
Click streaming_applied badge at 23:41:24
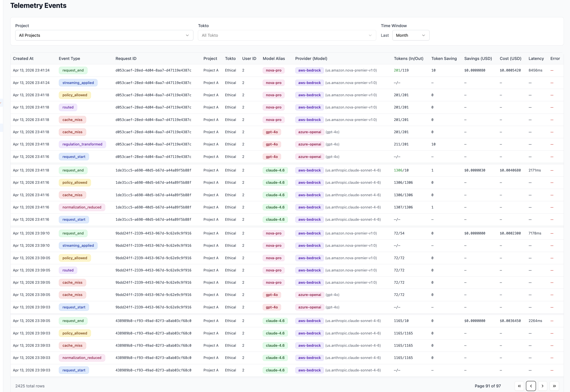(78, 83)
